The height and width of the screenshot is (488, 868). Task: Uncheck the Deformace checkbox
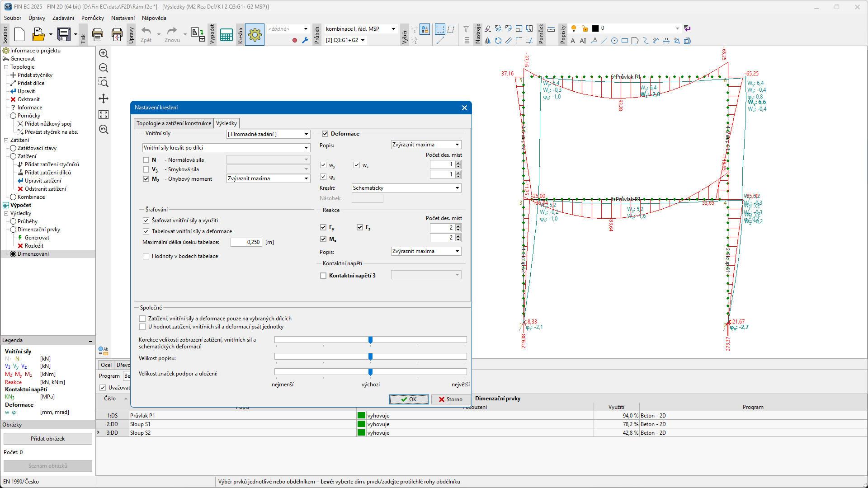[x=325, y=134]
